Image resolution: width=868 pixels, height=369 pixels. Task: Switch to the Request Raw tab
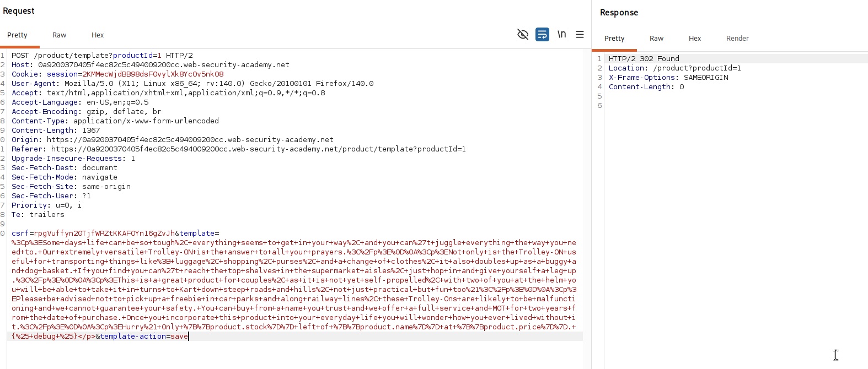(x=59, y=35)
